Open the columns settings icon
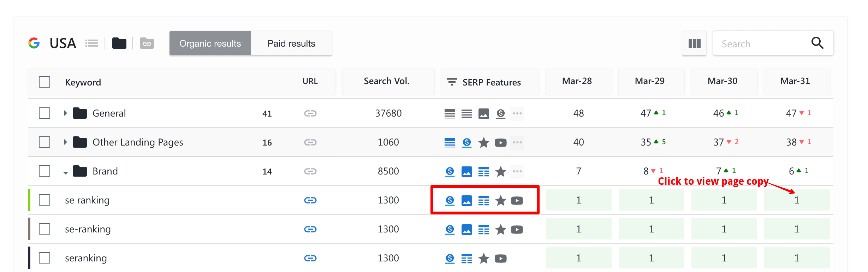The height and width of the screenshot is (272, 868). pyautogui.click(x=694, y=43)
